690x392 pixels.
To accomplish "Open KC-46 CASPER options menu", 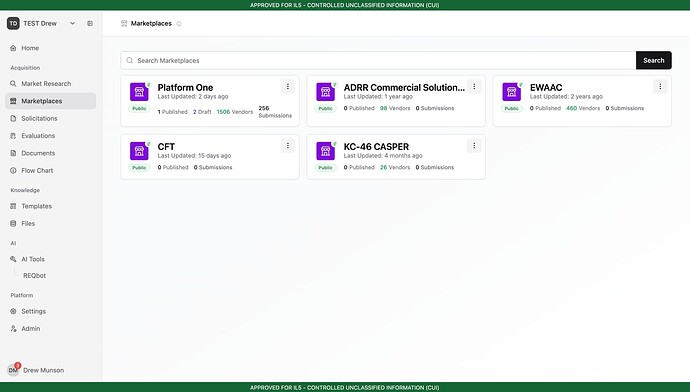I will [x=474, y=146].
